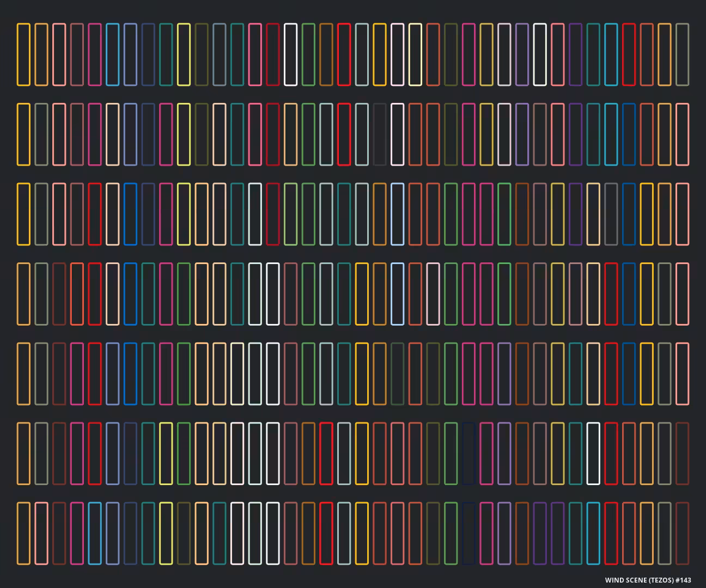The width and height of the screenshot is (706, 588).
Task: Select the yellow rectangle at top-left corner
Action: point(23,54)
